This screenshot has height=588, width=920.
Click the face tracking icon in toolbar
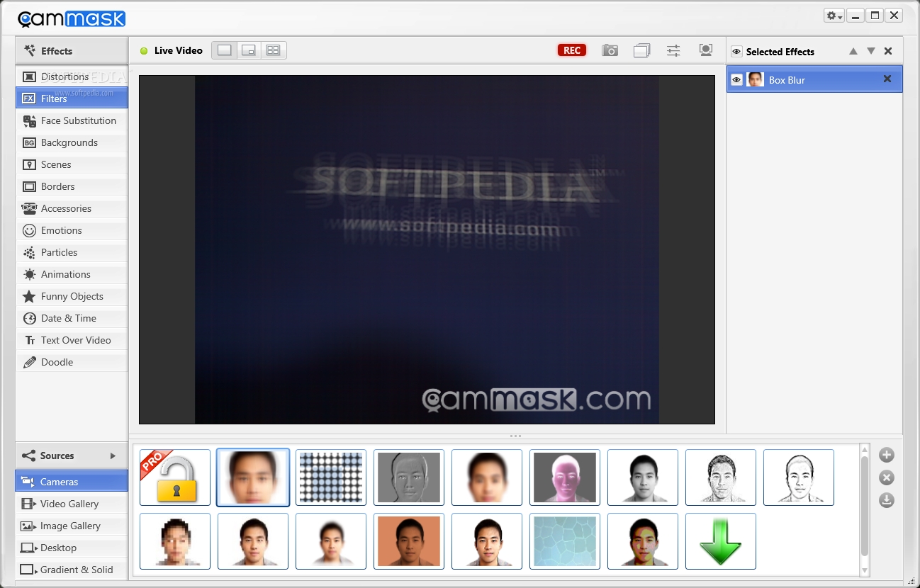point(705,50)
